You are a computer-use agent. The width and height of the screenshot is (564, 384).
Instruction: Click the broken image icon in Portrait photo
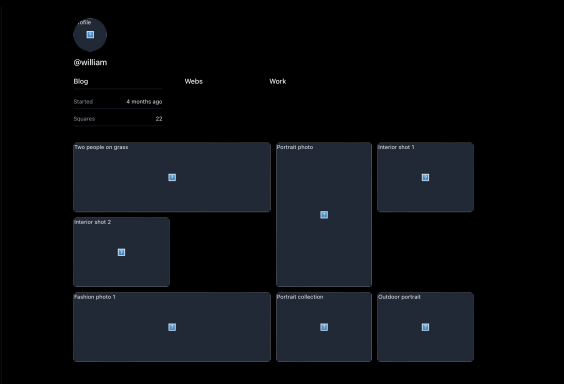pyautogui.click(x=324, y=215)
